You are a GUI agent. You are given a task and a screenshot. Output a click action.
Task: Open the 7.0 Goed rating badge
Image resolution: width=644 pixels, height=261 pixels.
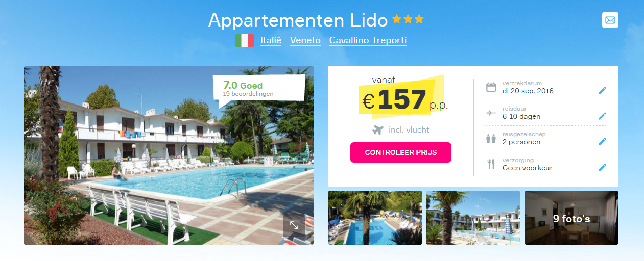259,89
